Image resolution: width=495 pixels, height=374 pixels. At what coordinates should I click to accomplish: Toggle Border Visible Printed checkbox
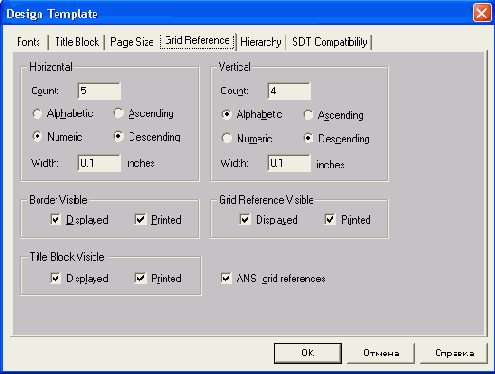tap(140, 220)
